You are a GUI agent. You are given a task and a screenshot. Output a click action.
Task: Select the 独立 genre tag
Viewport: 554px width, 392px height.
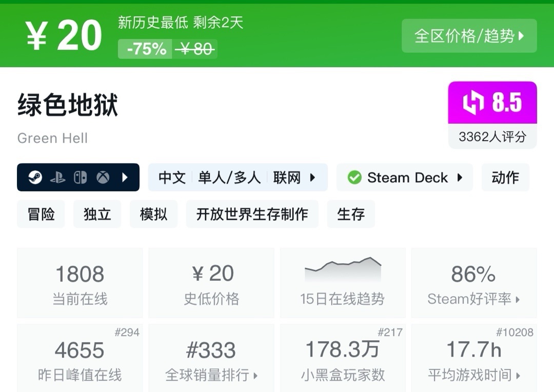click(x=97, y=214)
